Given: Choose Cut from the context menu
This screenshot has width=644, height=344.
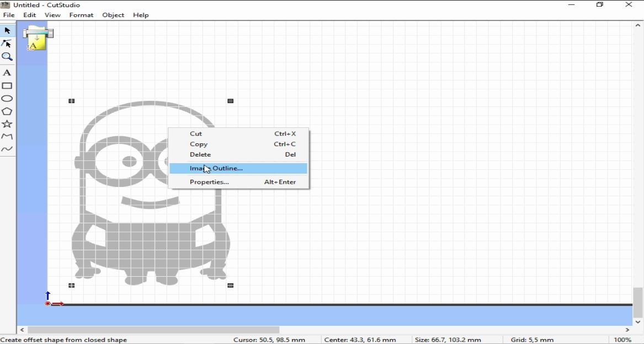Looking at the screenshot, I should click(x=238, y=134).
